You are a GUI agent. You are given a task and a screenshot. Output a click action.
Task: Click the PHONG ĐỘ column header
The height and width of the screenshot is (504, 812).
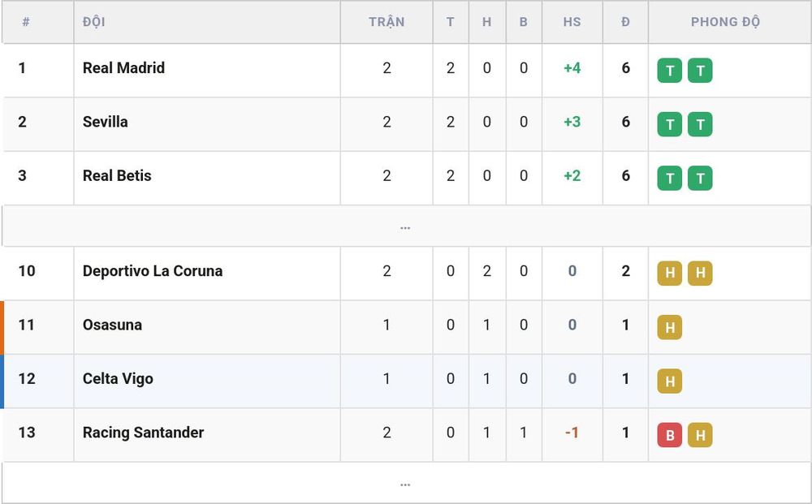725,22
